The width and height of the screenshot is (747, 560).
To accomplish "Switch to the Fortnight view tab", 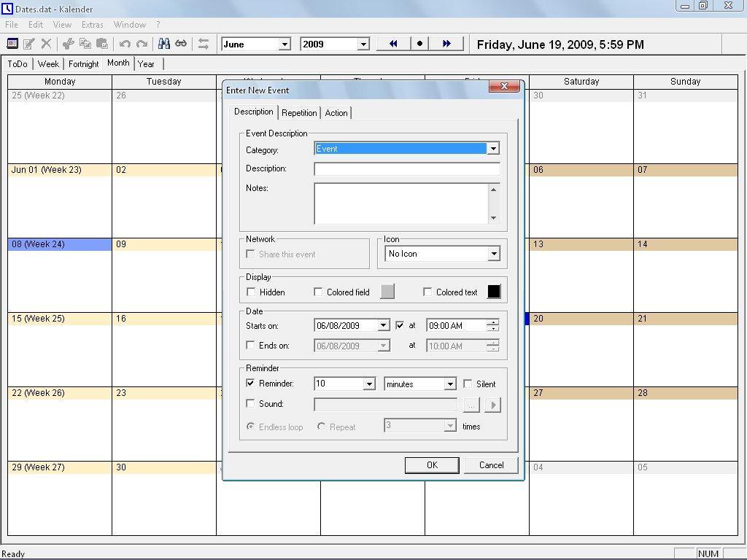I will click(x=83, y=64).
